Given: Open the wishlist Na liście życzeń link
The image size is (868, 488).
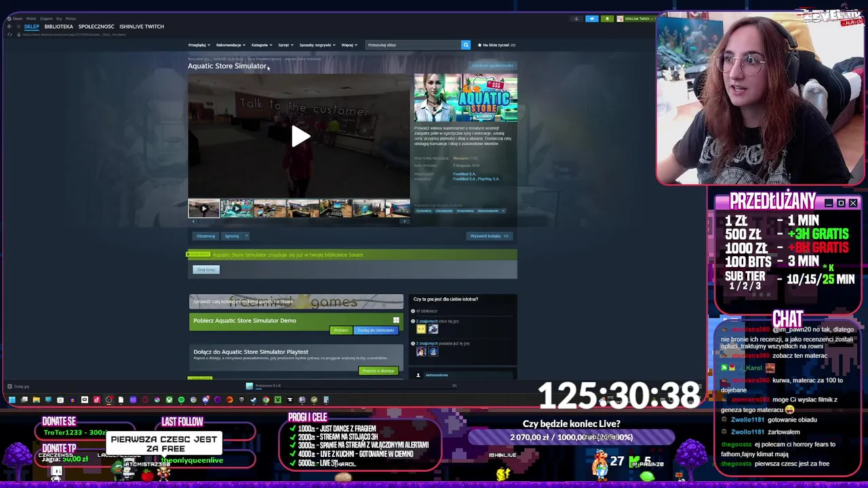Looking at the screenshot, I should coord(497,45).
